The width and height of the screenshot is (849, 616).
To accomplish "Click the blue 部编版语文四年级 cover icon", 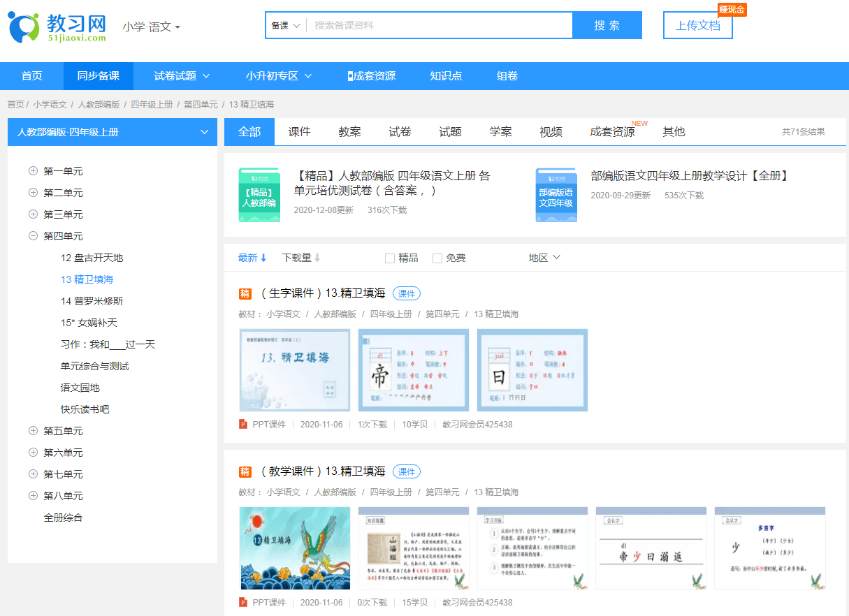I will click(556, 196).
